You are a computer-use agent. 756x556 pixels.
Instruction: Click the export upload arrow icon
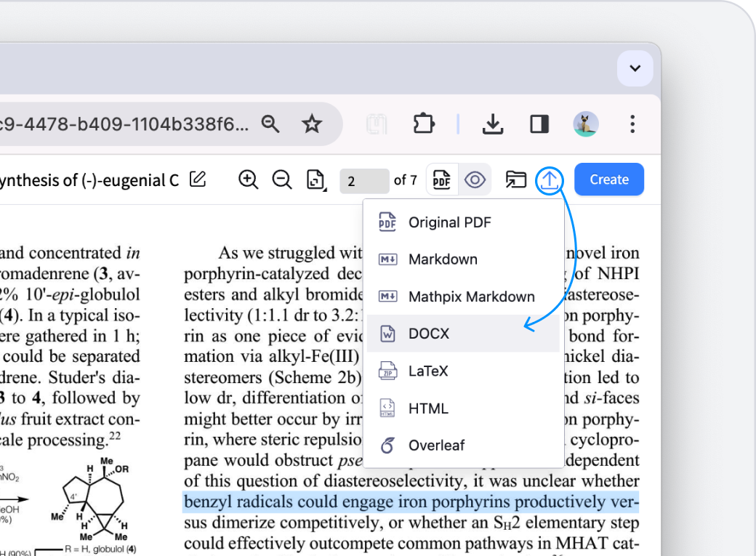550,181
